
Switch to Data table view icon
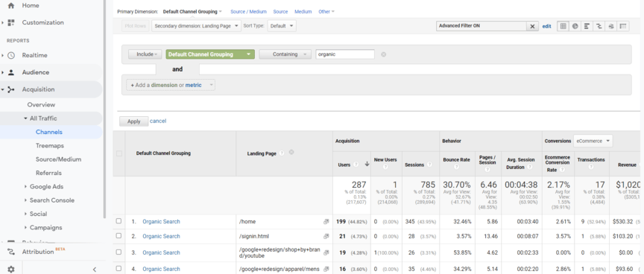(563, 26)
